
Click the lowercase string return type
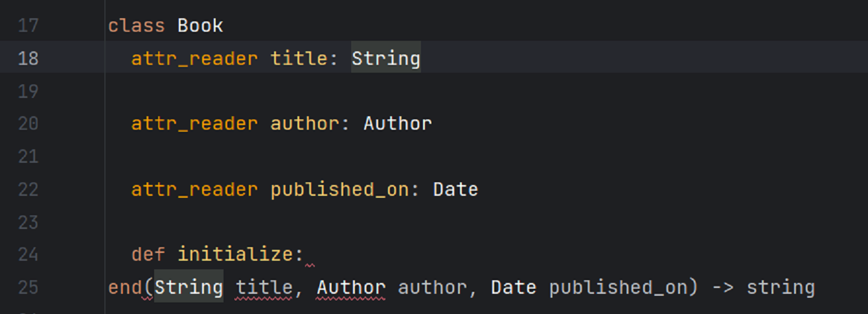[780, 287]
